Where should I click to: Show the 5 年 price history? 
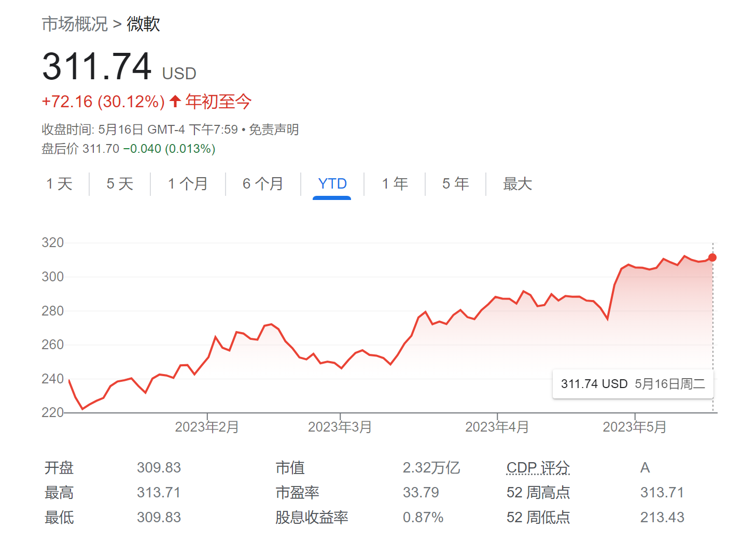455,184
